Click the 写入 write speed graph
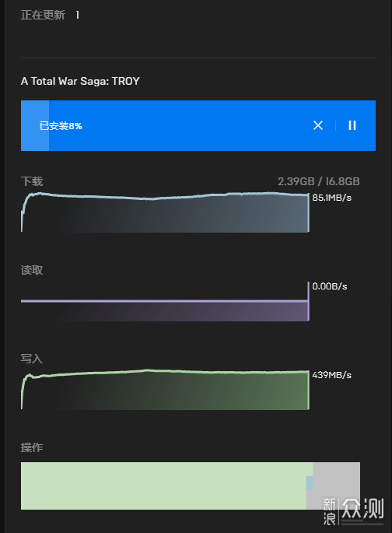The width and height of the screenshot is (392, 533). click(x=165, y=390)
